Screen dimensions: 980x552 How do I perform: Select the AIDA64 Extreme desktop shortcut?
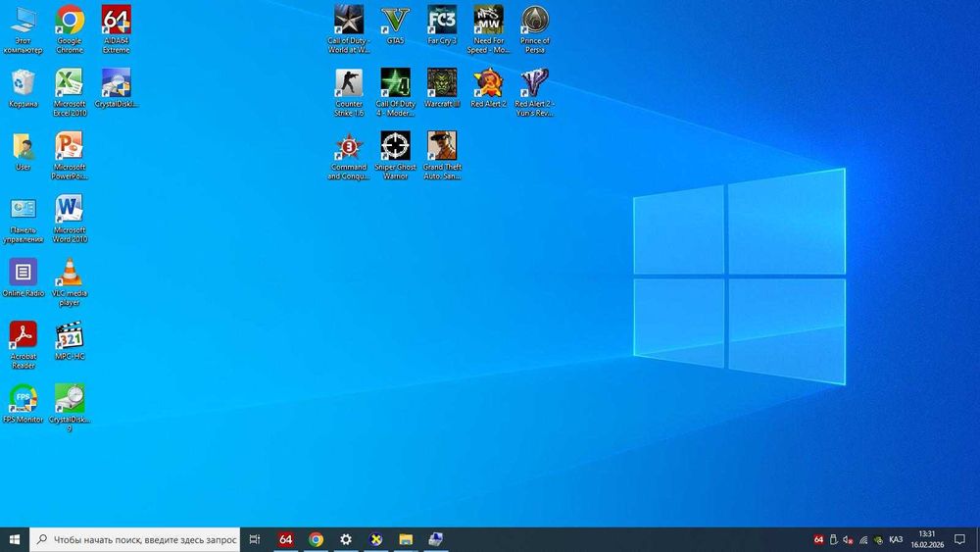(x=117, y=30)
